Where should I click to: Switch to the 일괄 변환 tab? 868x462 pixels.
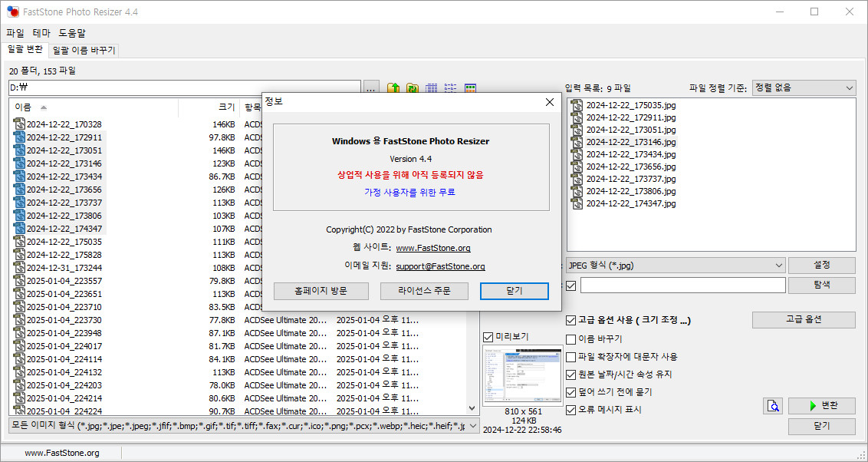[x=25, y=49]
